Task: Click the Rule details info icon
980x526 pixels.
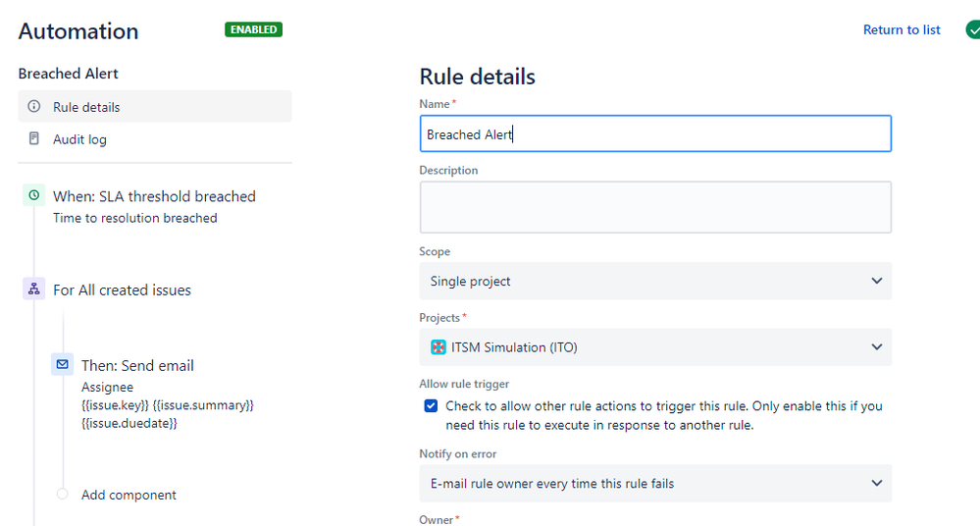Action: [x=34, y=106]
